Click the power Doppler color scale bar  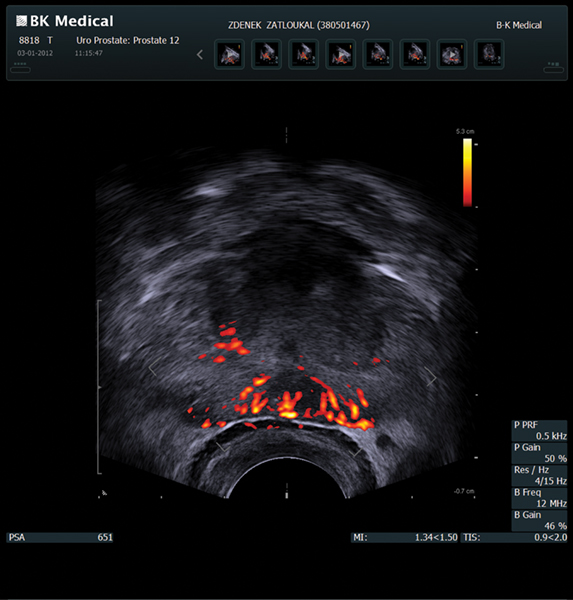pyautogui.click(x=467, y=173)
